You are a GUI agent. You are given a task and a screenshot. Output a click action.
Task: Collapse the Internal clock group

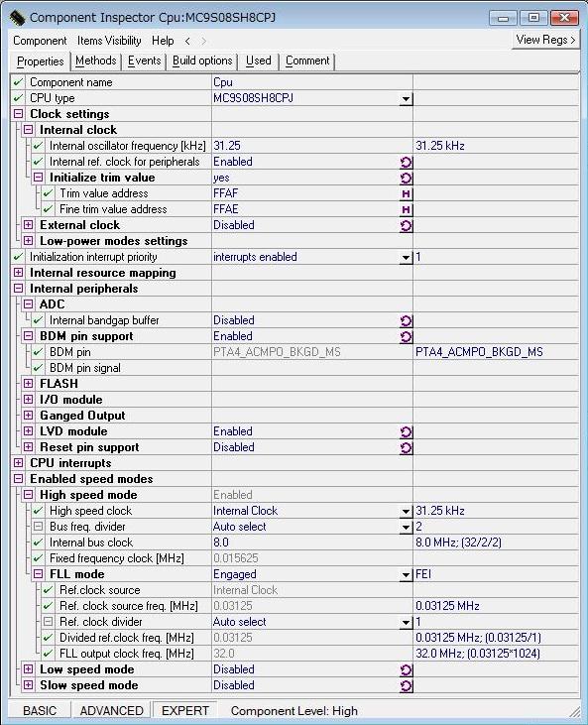pos(28,130)
